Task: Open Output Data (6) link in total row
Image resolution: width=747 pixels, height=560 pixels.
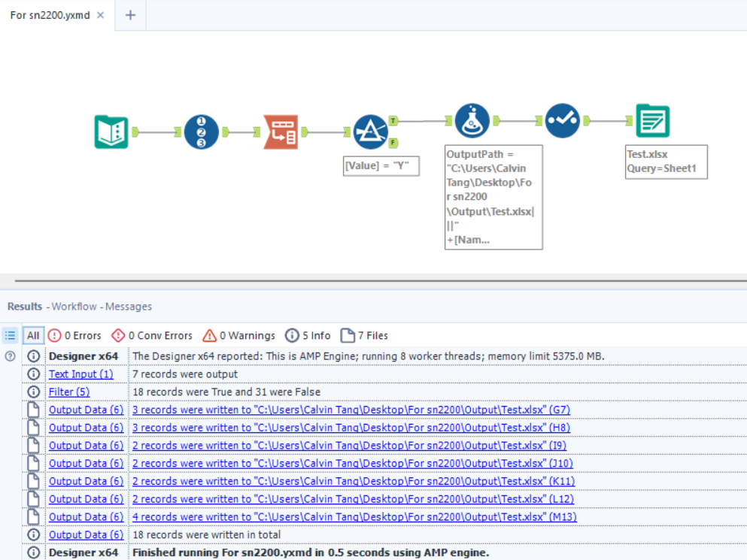Action: (87, 534)
